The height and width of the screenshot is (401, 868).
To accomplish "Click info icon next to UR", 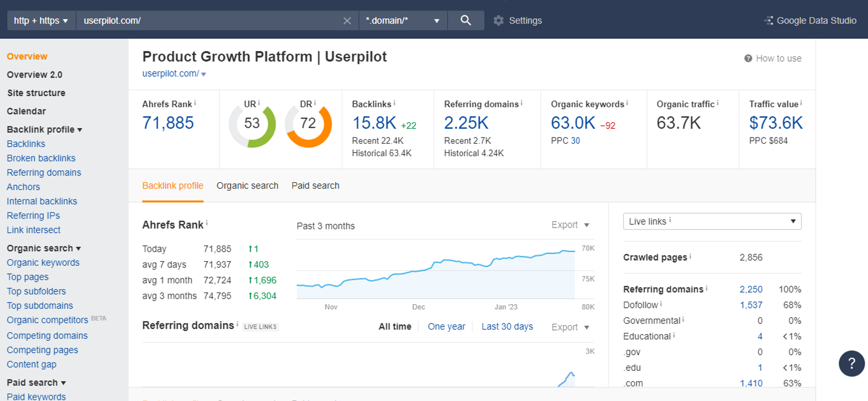I will (259, 103).
